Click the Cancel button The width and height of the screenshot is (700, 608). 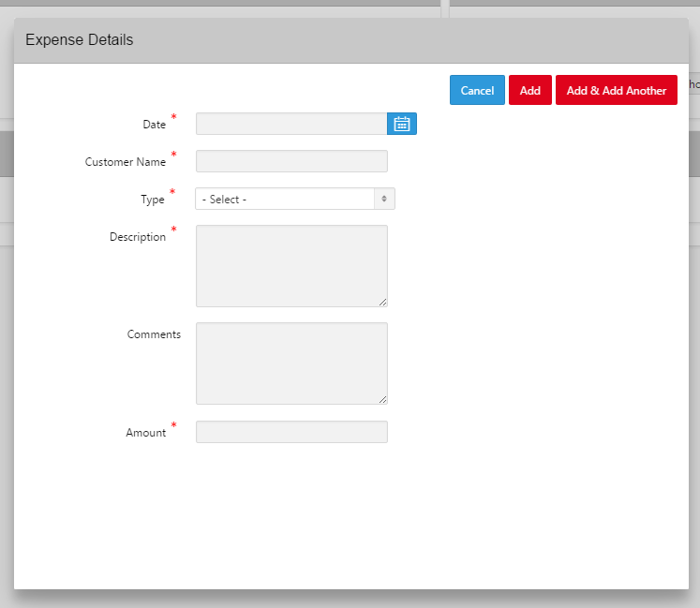click(x=477, y=90)
